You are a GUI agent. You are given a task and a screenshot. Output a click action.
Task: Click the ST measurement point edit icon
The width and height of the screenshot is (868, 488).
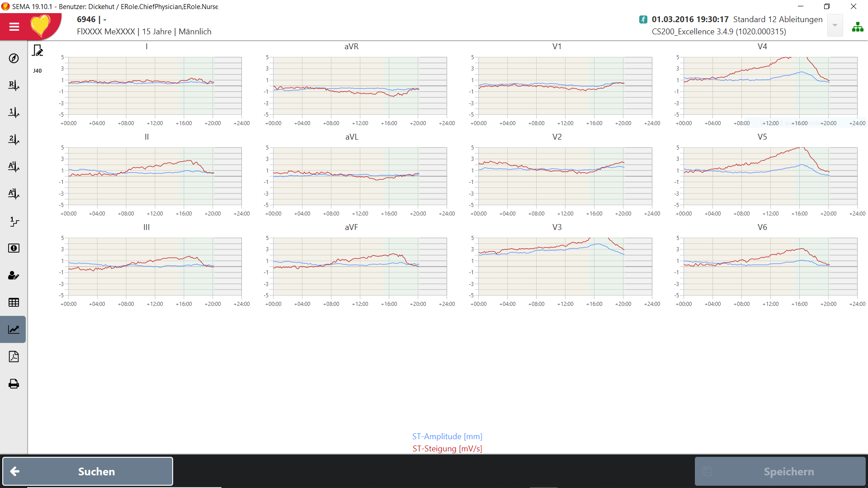pyautogui.click(x=38, y=51)
